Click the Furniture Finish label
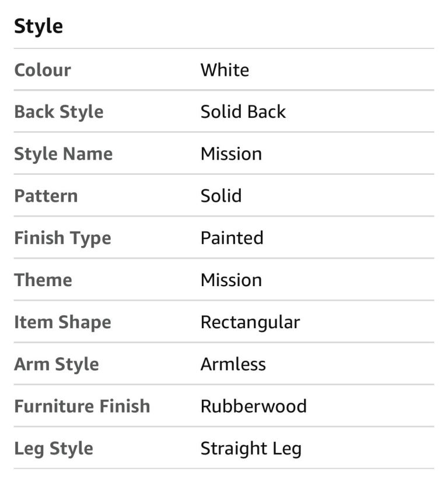This screenshot has height=482, width=448. click(x=82, y=406)
